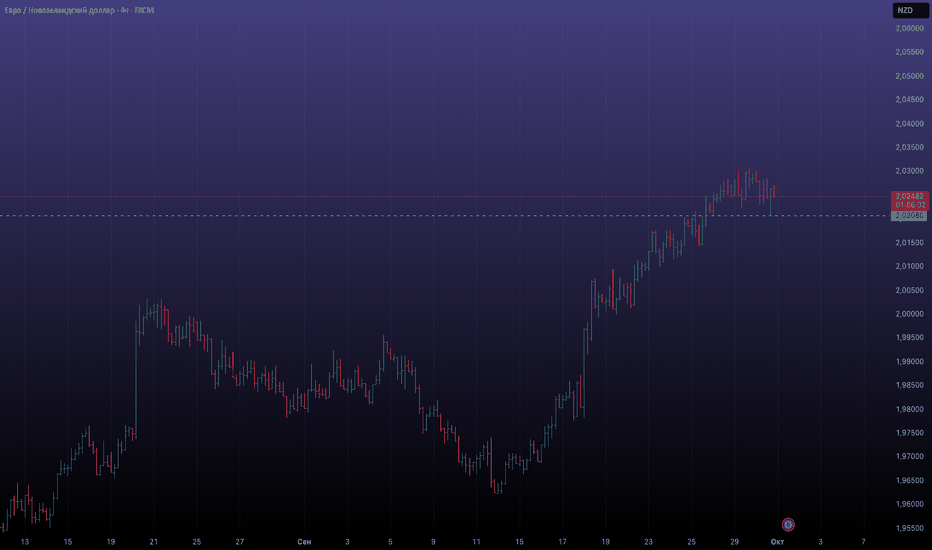
Task: Click date label 29 on time axis
Action: 735,542
